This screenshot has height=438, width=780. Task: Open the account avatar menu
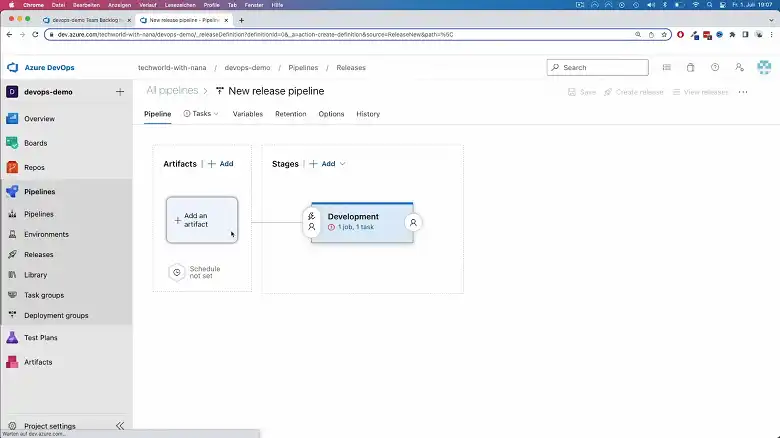[764, 67]
